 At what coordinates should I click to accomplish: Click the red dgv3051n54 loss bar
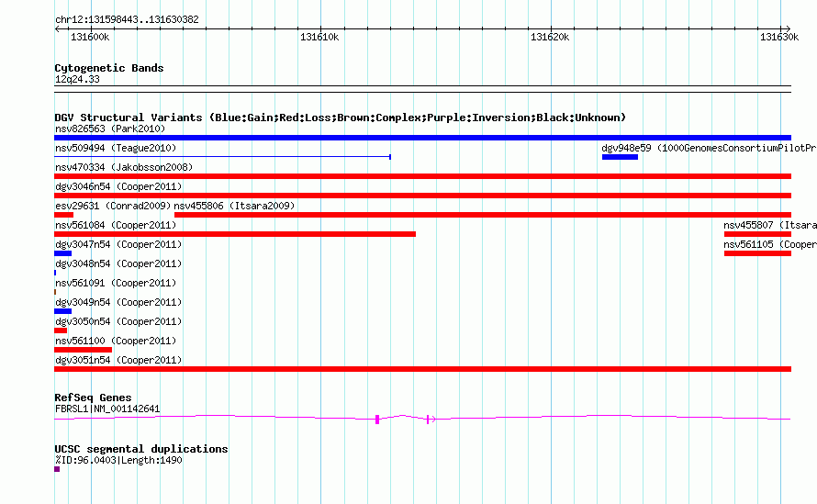422,370
